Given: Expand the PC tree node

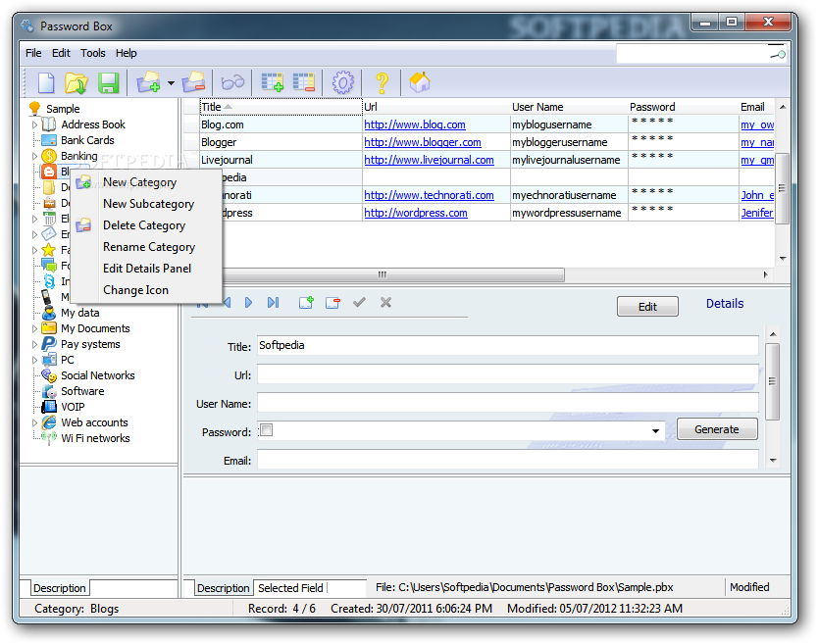Looking at the screenshot, I should click(x=34, y=361).
